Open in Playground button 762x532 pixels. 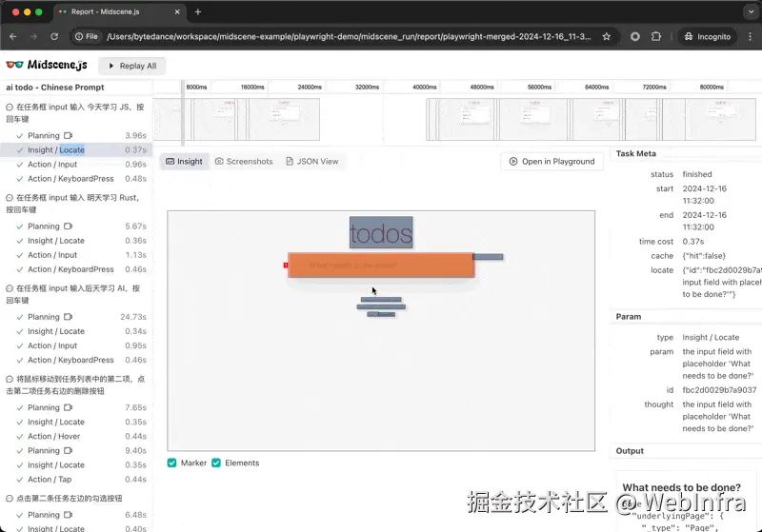tap(552, 161)
